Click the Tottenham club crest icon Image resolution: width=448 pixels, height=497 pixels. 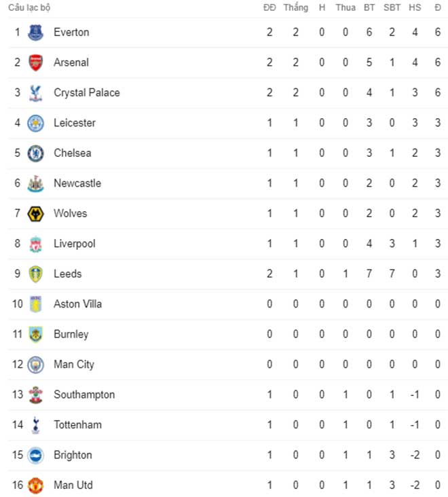(x=35, y=425)
